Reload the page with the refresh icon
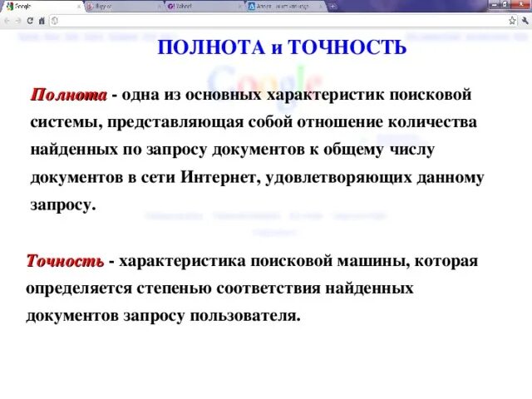Image resolution: width=532 pixels, height=399 pixels. [x=30, y=21]
